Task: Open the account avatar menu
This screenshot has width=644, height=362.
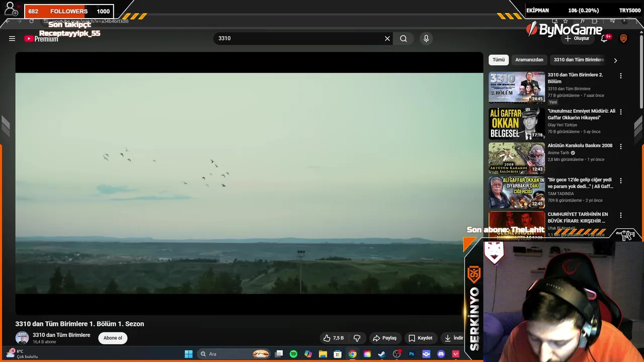Action: point(623,38)
